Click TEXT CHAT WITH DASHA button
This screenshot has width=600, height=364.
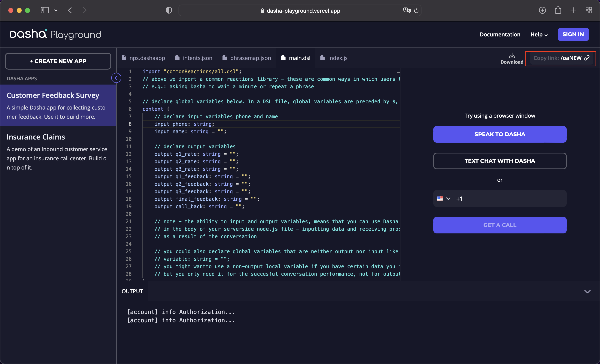500,161
